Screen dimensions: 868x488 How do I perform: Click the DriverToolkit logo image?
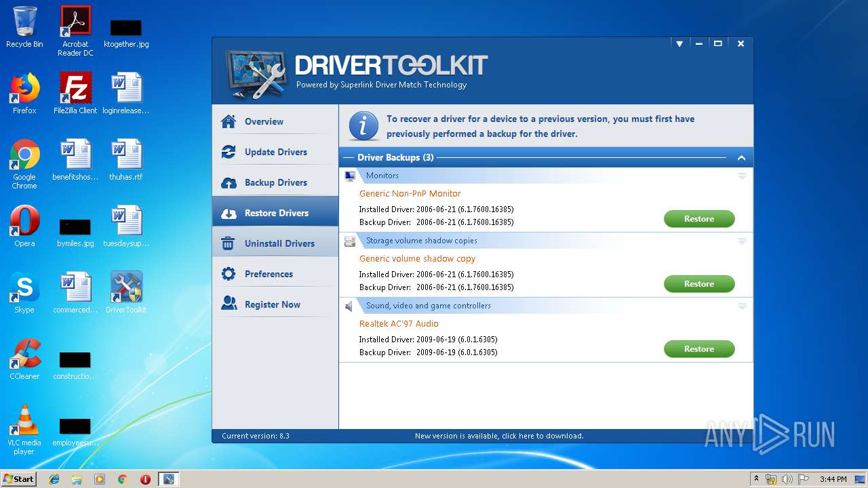pyautogui.click(x=257, y=74)
